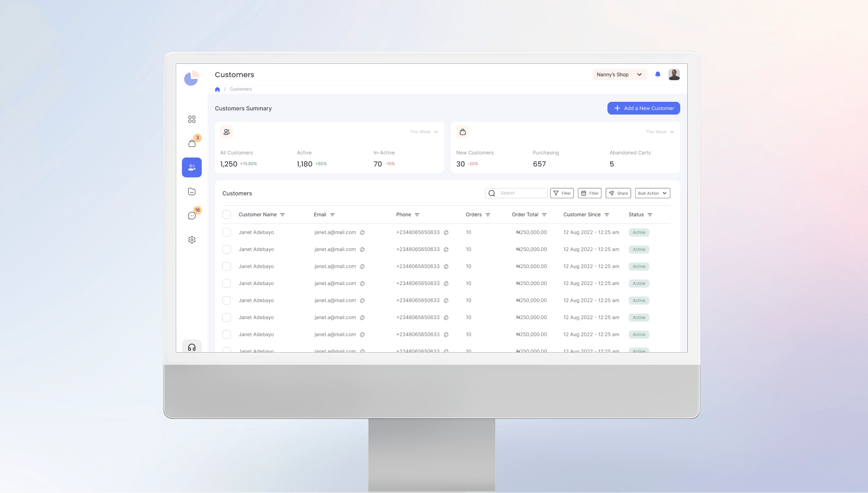Click the New Customers value 30
The image size is (868, 493).
click(461, 164)
